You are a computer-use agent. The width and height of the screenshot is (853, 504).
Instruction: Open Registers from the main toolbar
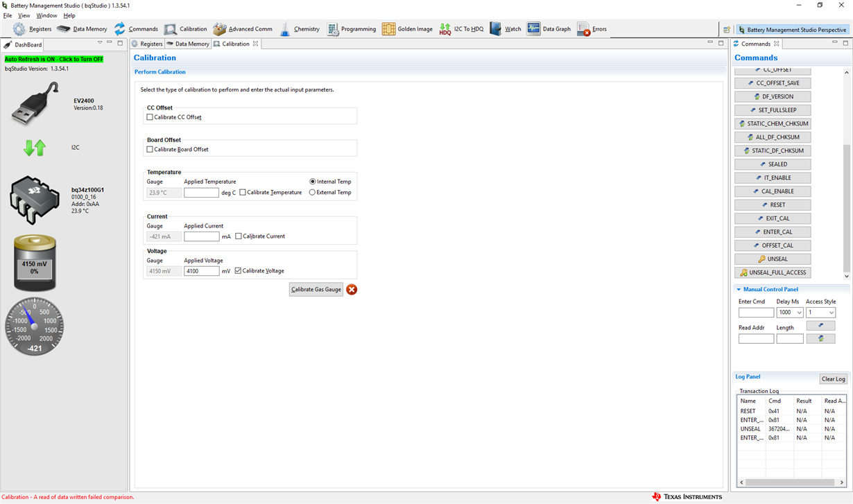click(x=33, y=29)
